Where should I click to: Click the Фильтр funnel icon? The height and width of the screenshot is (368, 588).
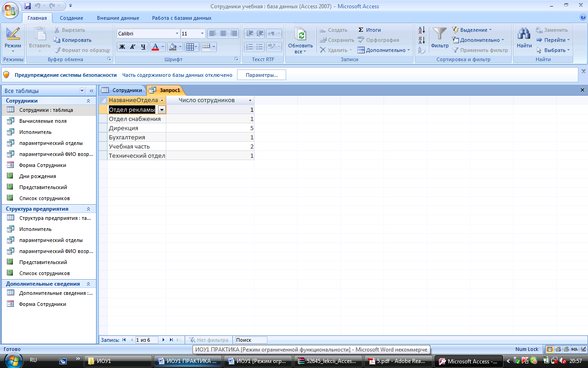(440, 37)
